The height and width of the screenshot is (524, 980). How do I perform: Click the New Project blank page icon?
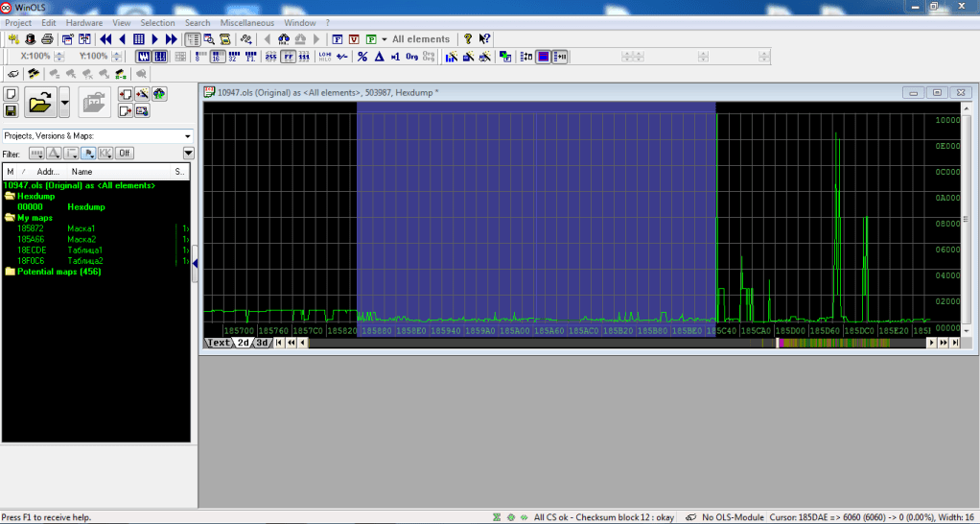[11, 94]
